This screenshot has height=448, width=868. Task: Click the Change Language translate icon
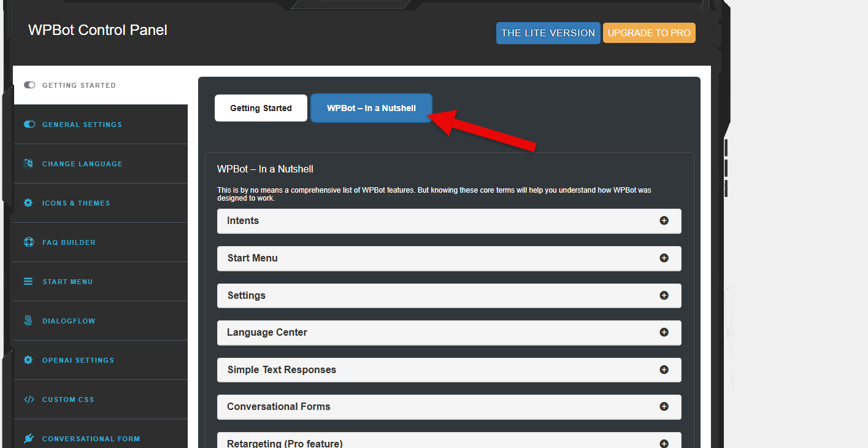click(28, 163)
